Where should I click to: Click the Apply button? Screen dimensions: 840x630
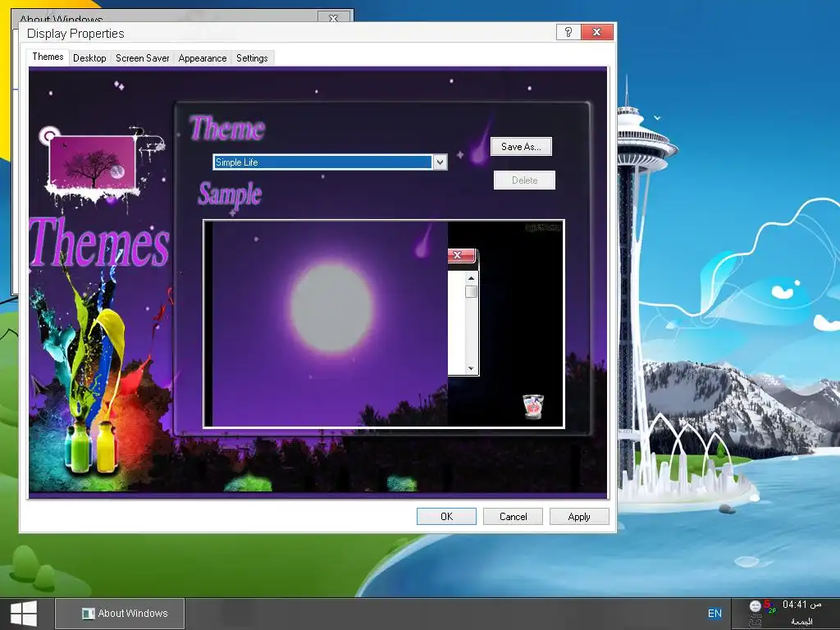(x=579, y=517)
